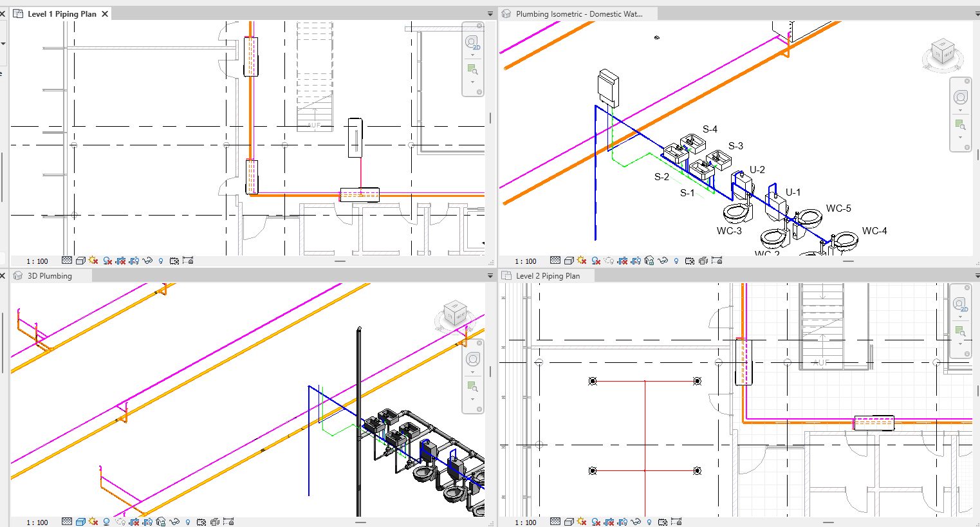Open Sun Path settings in Level 1 Piping Plan

(94, 261)
